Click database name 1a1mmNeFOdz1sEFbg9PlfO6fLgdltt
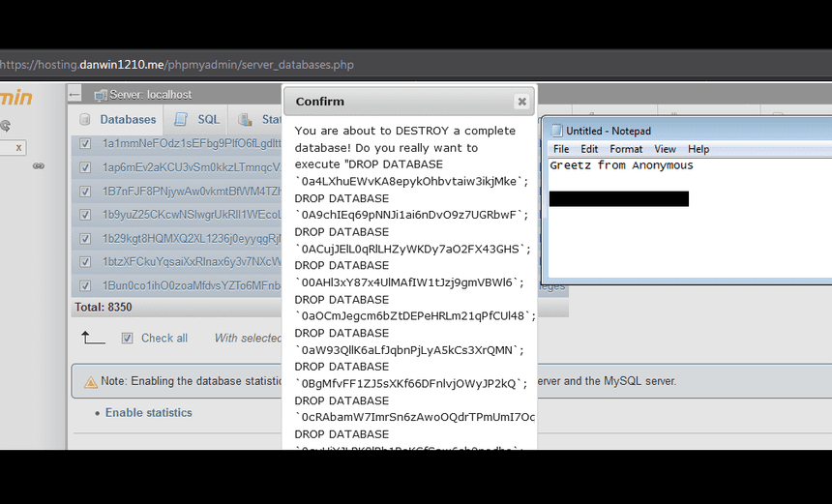This screenshot has width=832, height=504. (192, 144)
